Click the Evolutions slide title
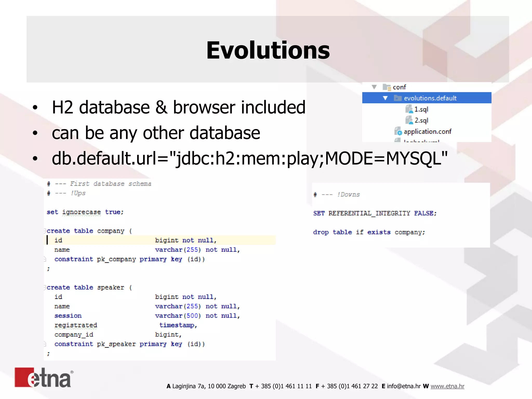 268,50
